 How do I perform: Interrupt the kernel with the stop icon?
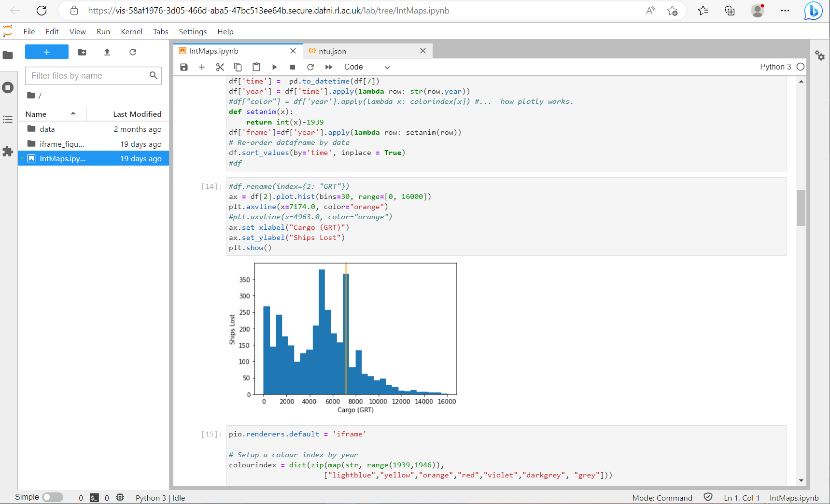[x=292, y=67]
